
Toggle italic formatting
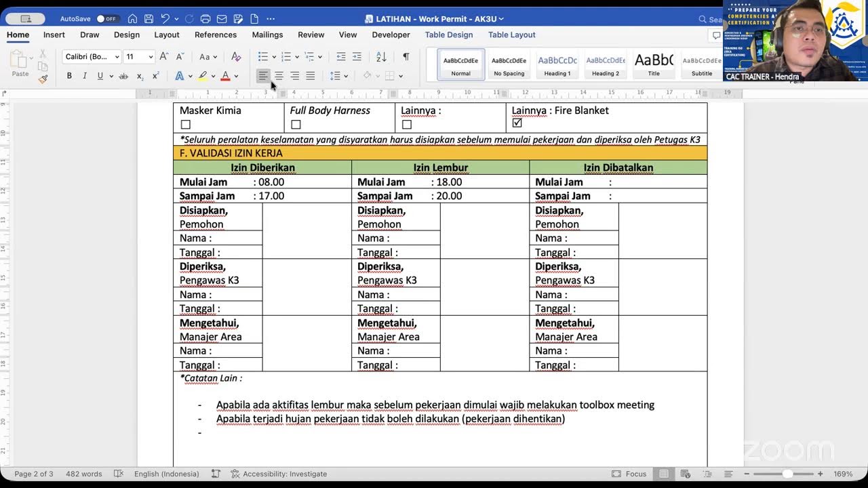[85, 76]
